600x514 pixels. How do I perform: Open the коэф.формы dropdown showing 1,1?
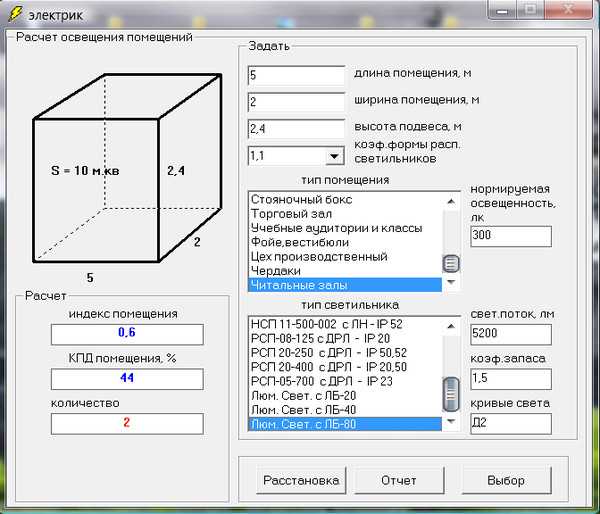[x=334, y=156]
